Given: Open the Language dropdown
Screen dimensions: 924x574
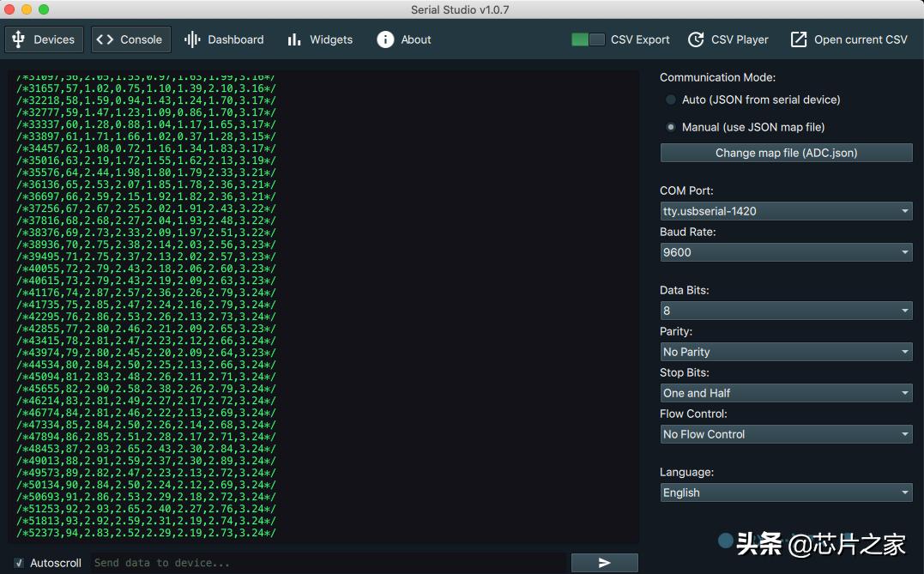Looking at the screenshot, I should 786,492.
